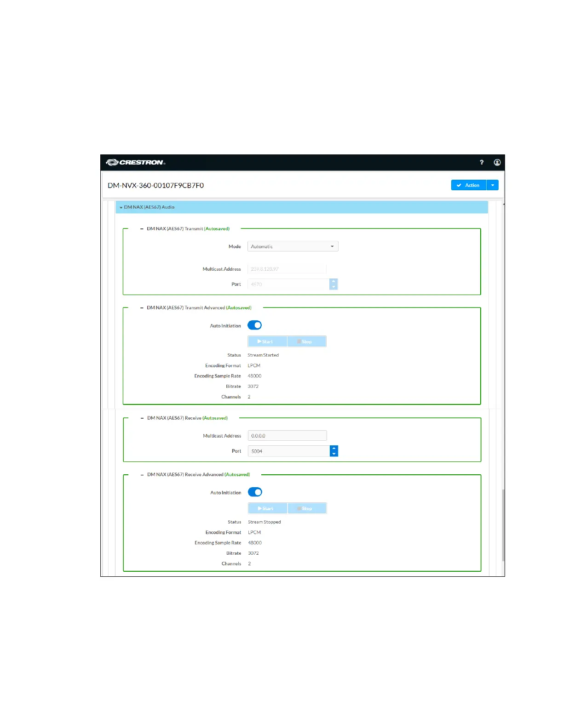This screenshot has width=563, height=728.
Task: Click Receive Multicast Address field 0.0.0.0
Action: tap(287, 436)
